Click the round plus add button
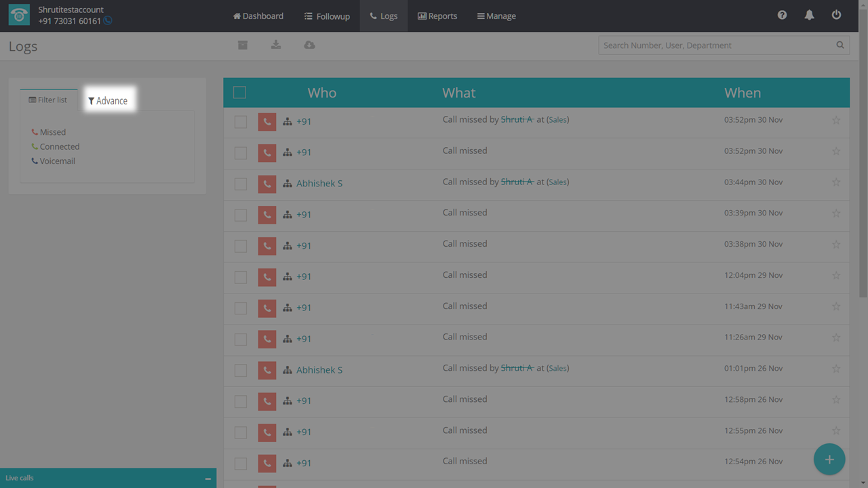868x488 pixels. [829, 460]
